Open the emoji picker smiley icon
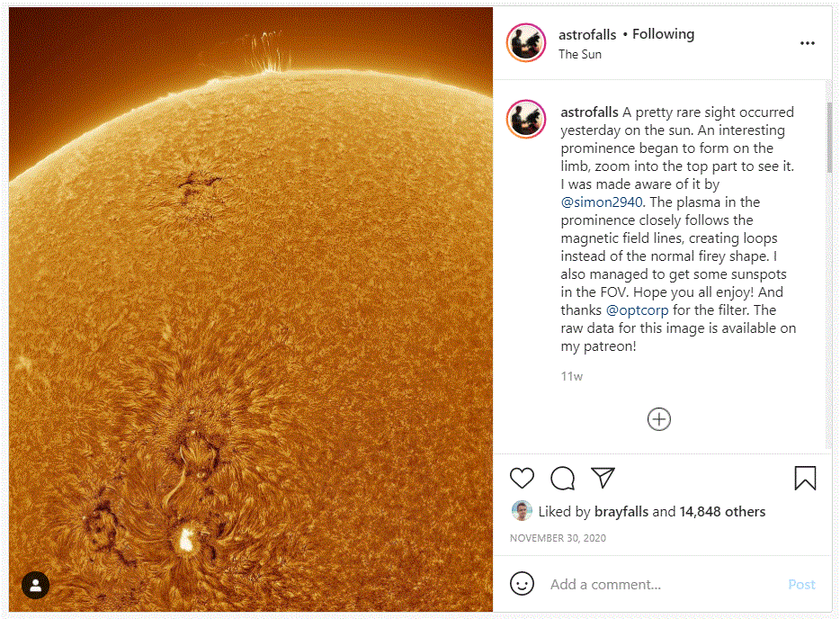Image resolution: width=840 pixels, height=619 pixels. 522,584
